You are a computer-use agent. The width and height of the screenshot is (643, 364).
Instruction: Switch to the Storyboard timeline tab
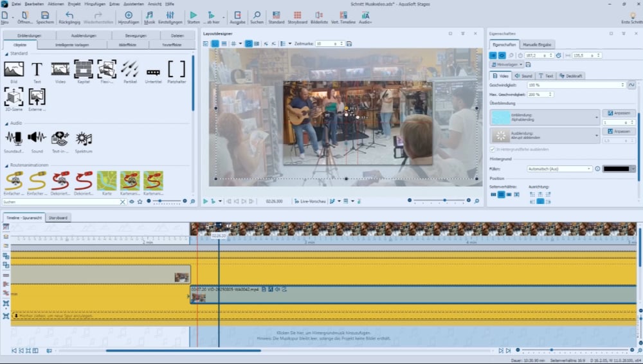pyautogui.click(x=59, y=217)
